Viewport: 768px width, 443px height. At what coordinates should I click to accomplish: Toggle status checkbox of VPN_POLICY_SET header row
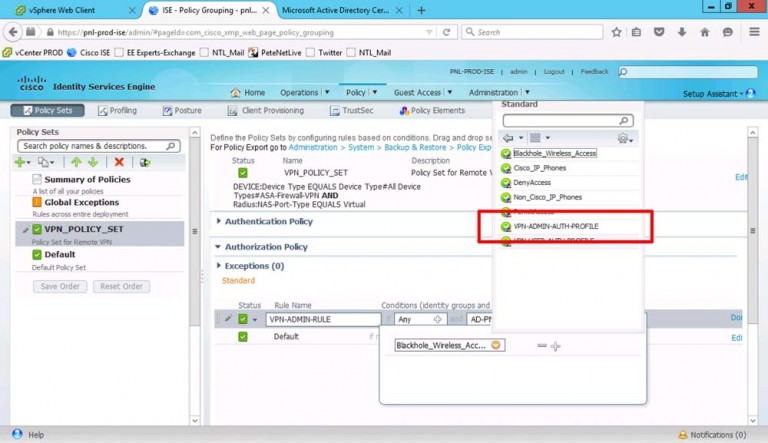click(x=242, y=172)
